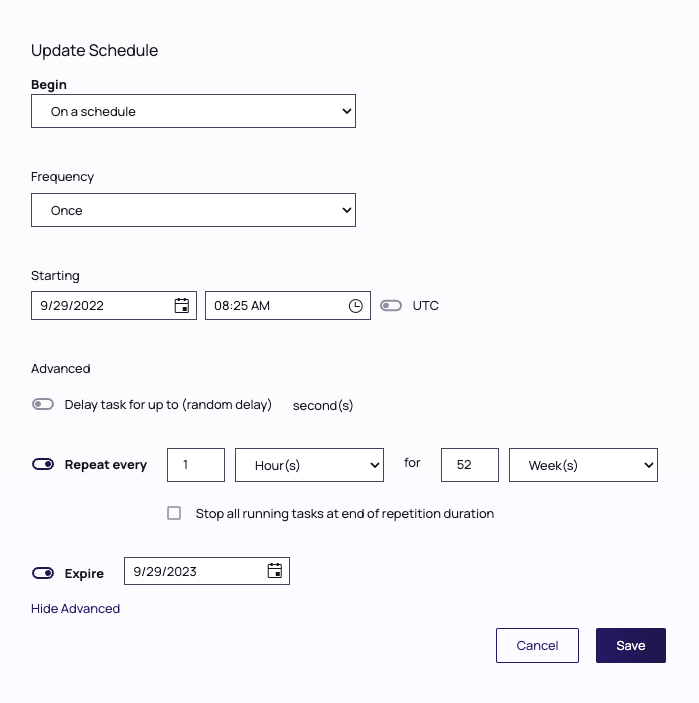
Task: Disable the Expire toggle switch
Action: [43, 574]
